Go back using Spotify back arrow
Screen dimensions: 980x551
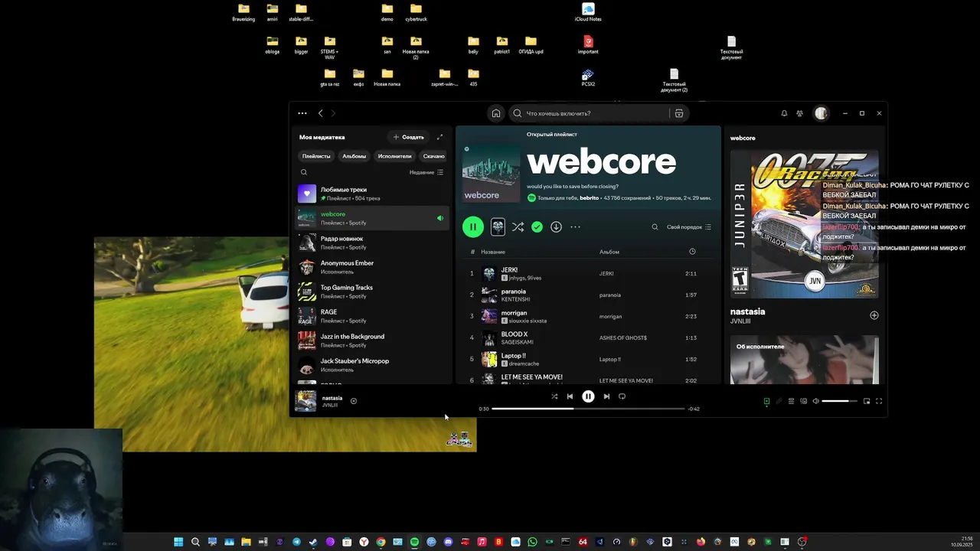321,113
